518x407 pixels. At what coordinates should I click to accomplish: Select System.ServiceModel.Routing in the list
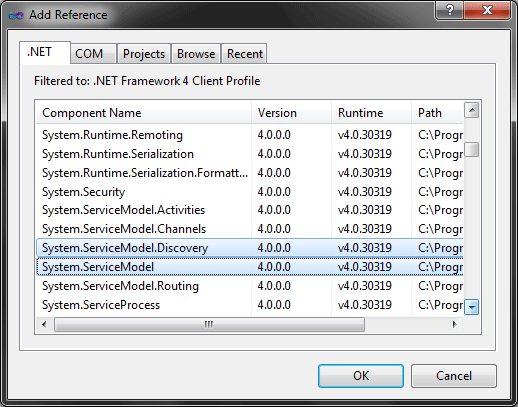(250, 286)
